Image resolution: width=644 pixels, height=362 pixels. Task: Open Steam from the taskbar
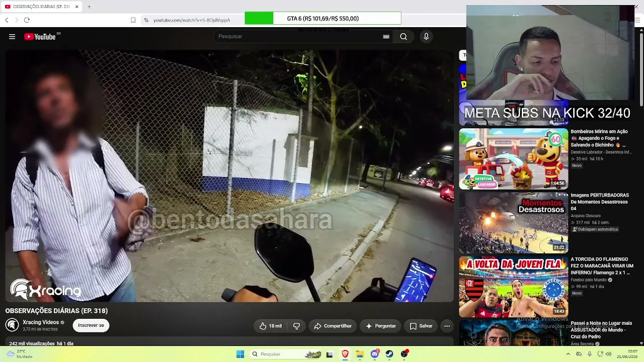pyautogui.click(x=389, y=354)
